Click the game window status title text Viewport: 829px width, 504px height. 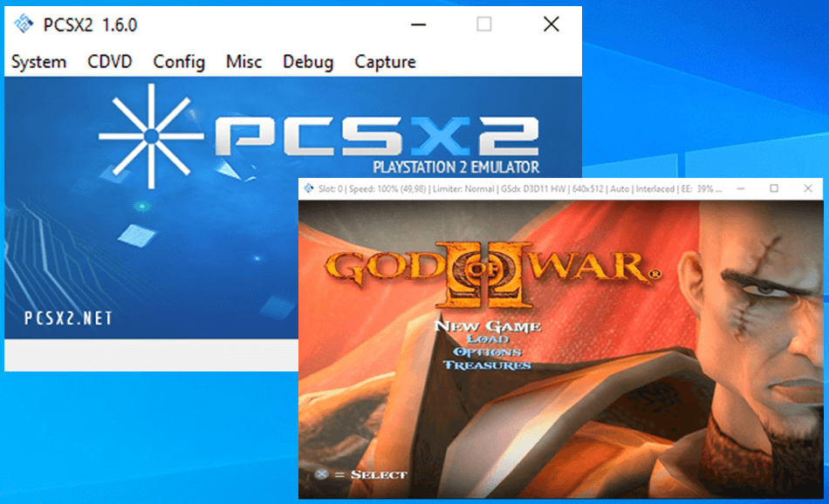tap(520, 188)
